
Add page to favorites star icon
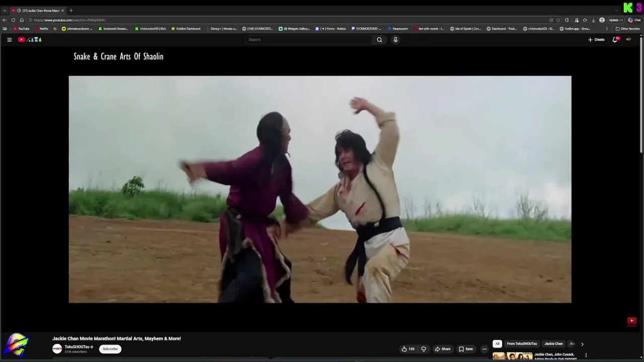click(x=558, y=20)
